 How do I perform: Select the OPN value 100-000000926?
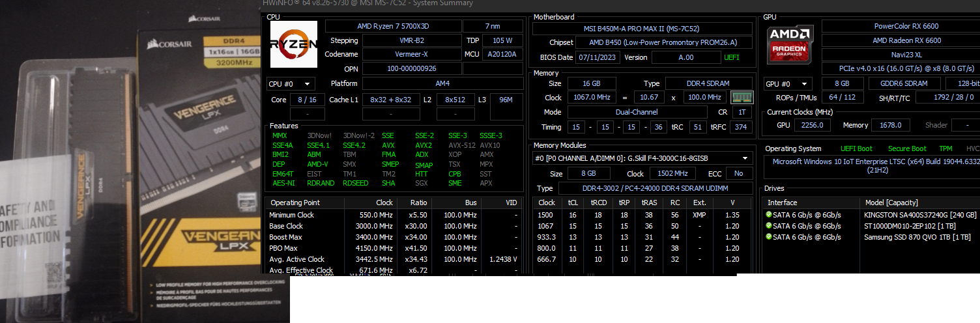(411, 68)
